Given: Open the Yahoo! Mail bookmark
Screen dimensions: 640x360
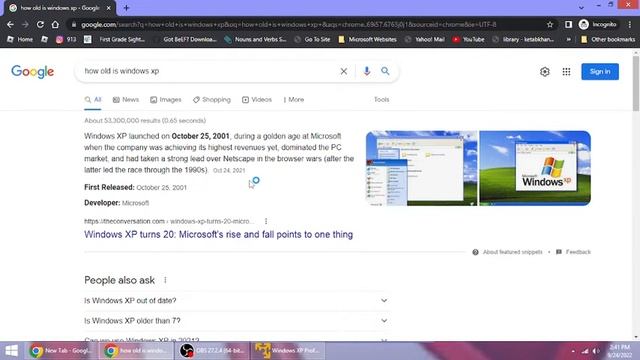Looking at the screenshot, I should pos(424,40).
